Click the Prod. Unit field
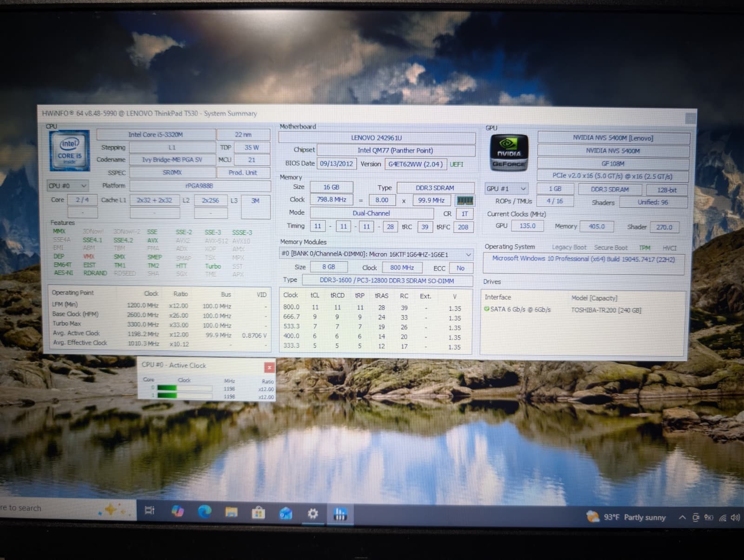Image resolution: width=744 pixels, height=560 pixels. pyautogui.click(x=243, y=173)
